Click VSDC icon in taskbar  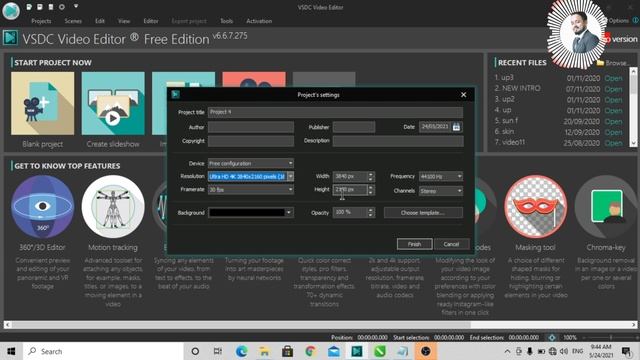[x=356, y=351]
